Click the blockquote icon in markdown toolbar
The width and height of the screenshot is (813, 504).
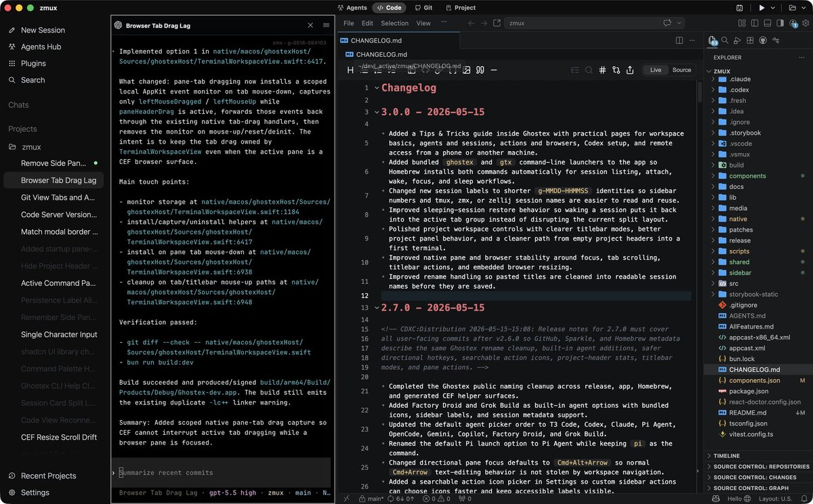coord(480,70)
